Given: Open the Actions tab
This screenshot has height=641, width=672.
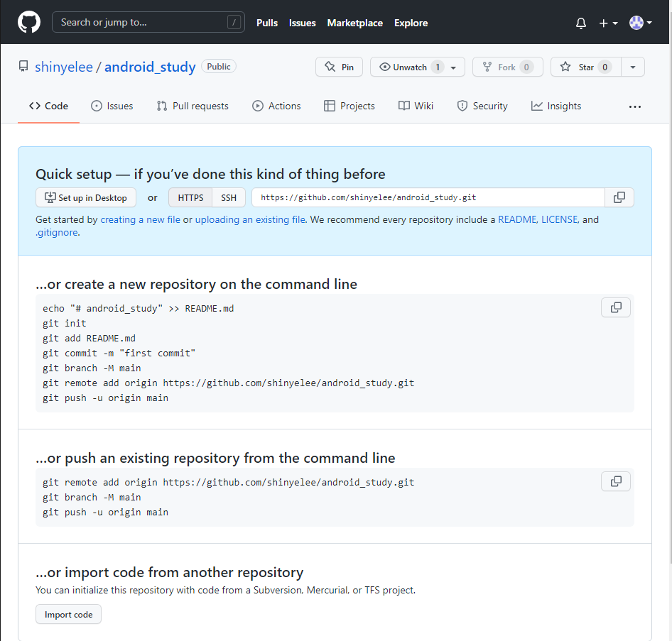Looking at the screenshot, I should [276, 106].
